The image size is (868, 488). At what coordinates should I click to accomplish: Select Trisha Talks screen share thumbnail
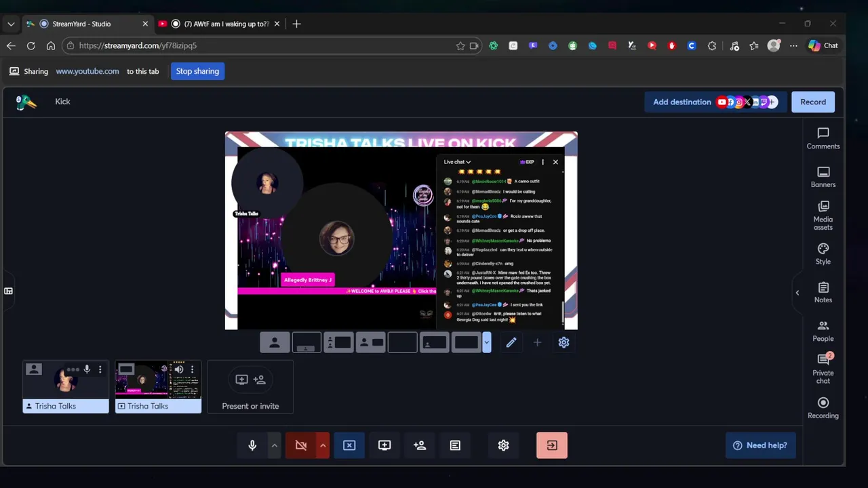click(x=158, y=386)
